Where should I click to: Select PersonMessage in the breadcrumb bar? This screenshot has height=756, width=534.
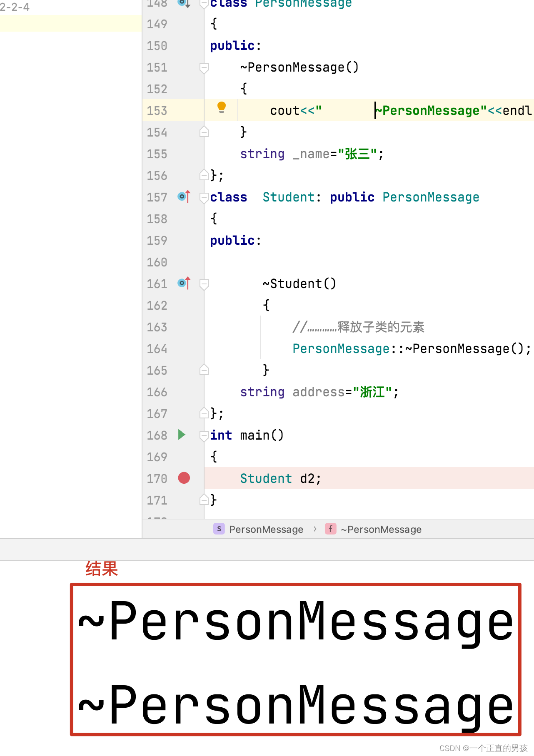click(266, 530)
